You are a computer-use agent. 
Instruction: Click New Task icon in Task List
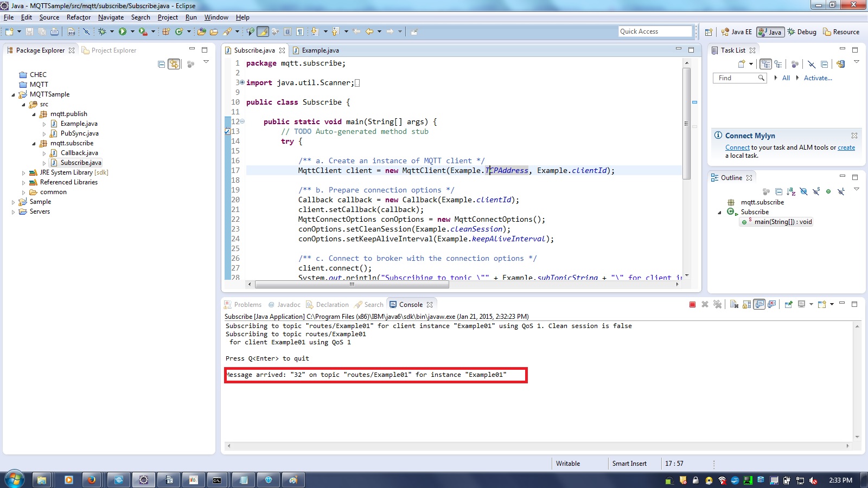(x=742, y=65)
